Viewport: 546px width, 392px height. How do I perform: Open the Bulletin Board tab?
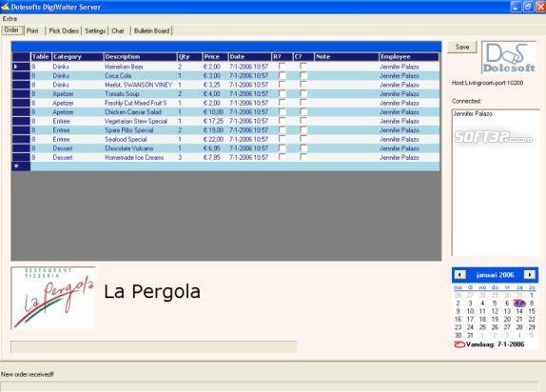click(152, 31)
